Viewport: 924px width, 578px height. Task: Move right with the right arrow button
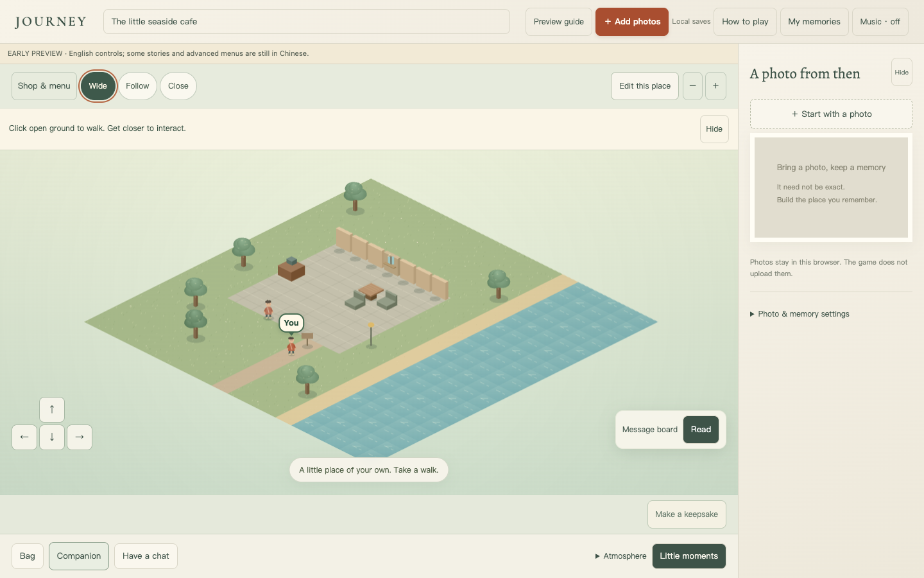click(x=80, y=437)
